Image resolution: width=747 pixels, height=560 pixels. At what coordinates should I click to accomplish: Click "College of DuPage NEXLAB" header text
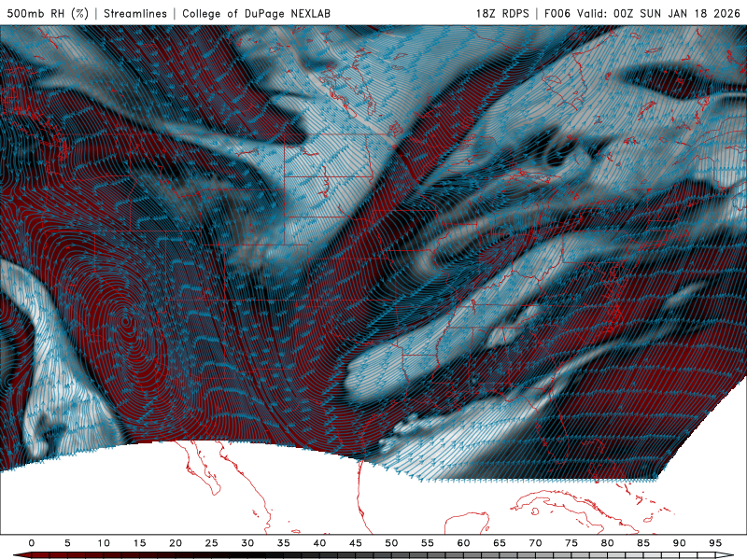(x=256, y=13)
